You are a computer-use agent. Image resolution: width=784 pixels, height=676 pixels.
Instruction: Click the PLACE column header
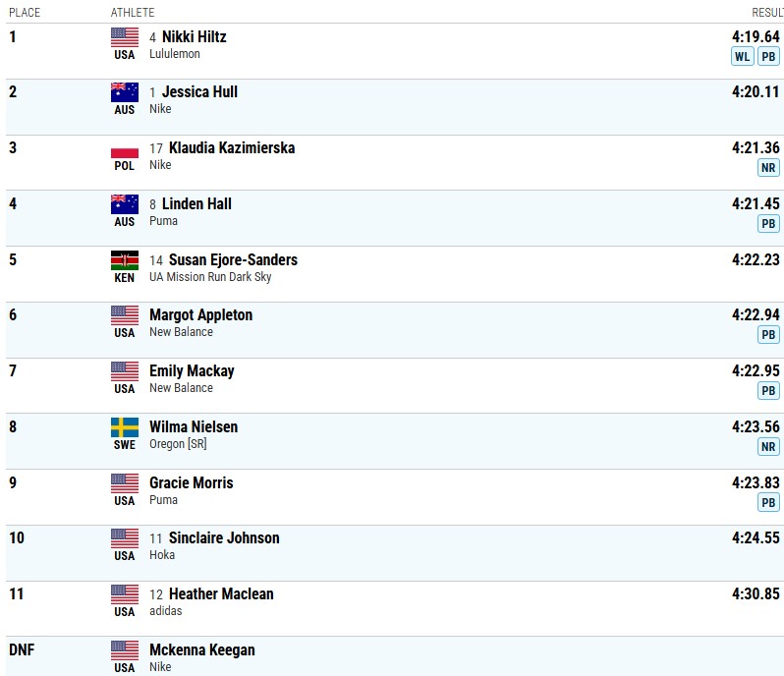pyautogui.click(x=25, y=12)
